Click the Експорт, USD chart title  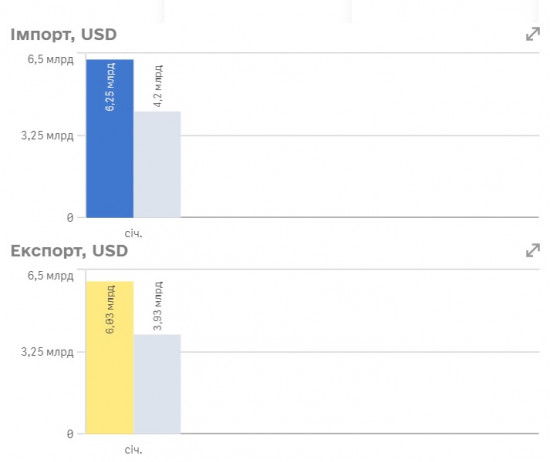69,251
